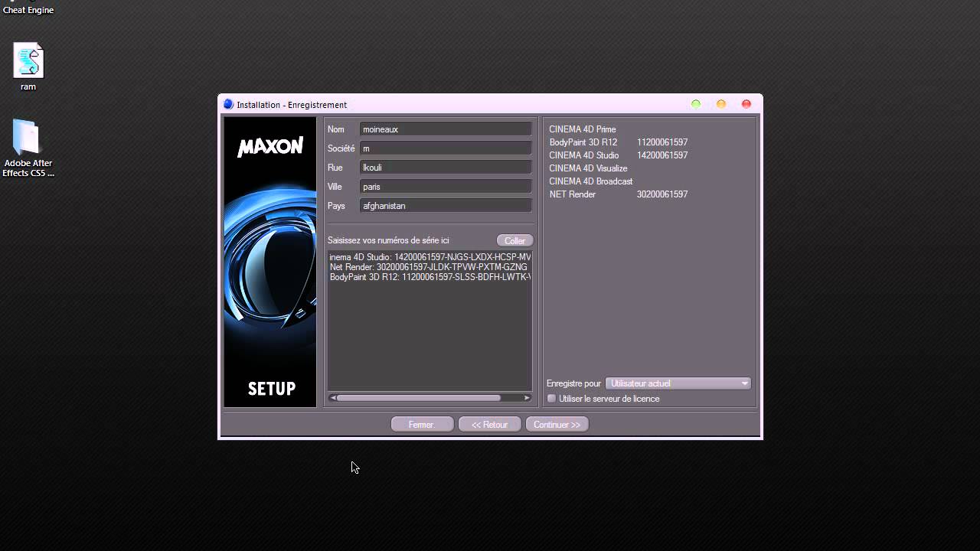Go back with the Retour button
Viewport: 980px width, 551px height.
[x=489, y=425]
